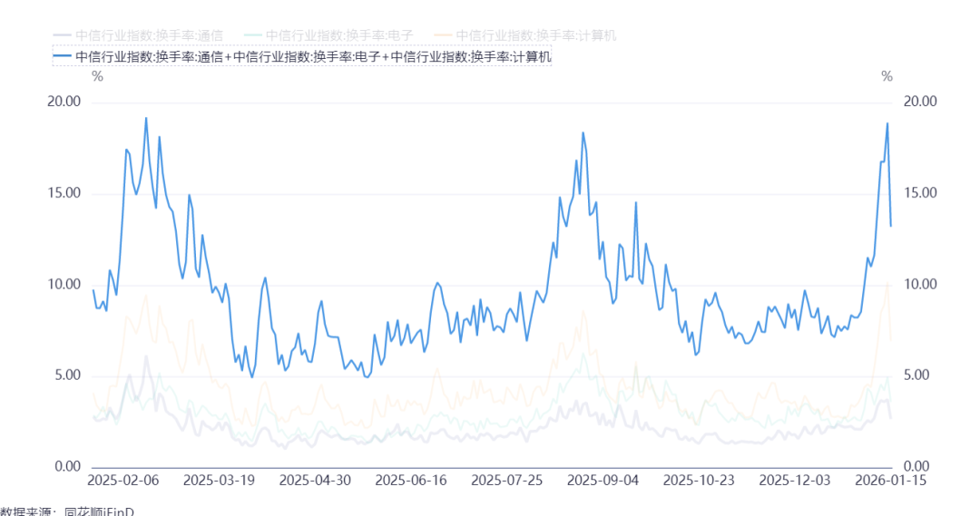
Task: Click the left axis % unit label
Action: click(x=97, y=77)
